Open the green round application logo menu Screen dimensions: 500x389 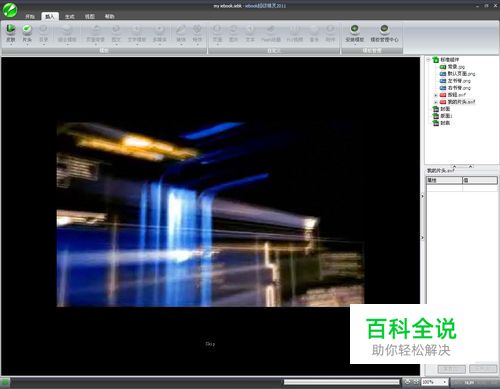pyautogui.click(x=10, y=10)
